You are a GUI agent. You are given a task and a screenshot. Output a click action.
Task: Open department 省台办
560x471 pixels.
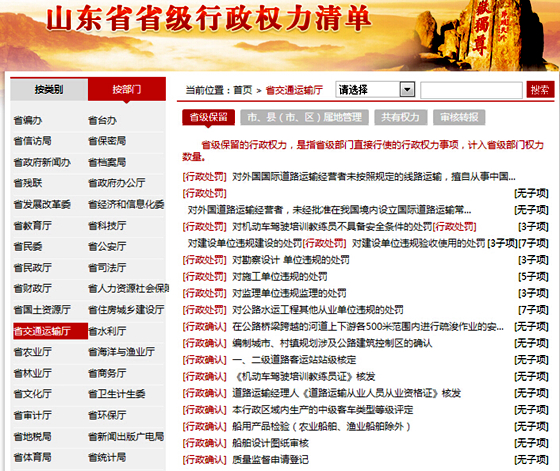pos(102,120)
